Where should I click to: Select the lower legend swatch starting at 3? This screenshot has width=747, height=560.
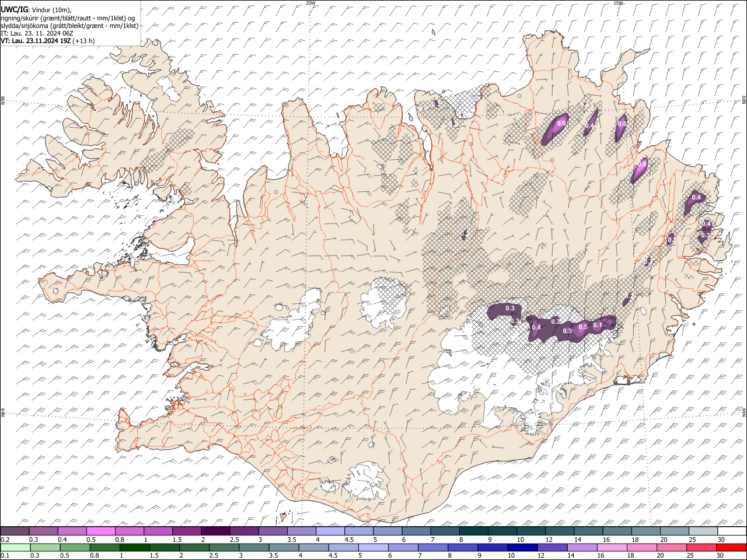pyautogui.click(x=254, y=547)
